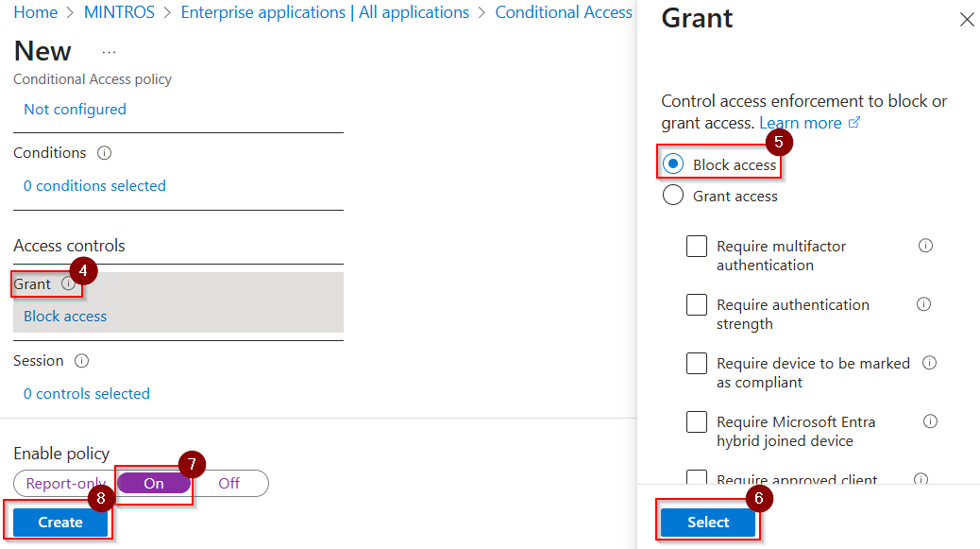
Task: Check the Require approved client option
Action: click(x=697, y=480)
